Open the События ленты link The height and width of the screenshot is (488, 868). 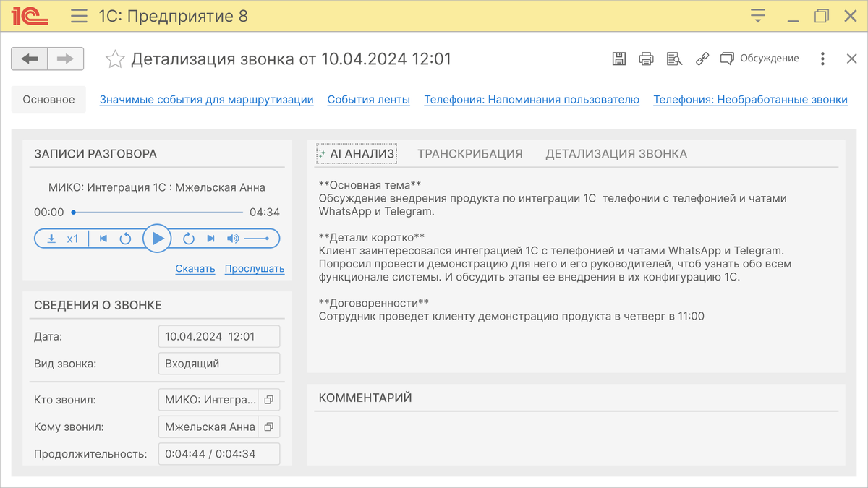(x=369, y=100)
